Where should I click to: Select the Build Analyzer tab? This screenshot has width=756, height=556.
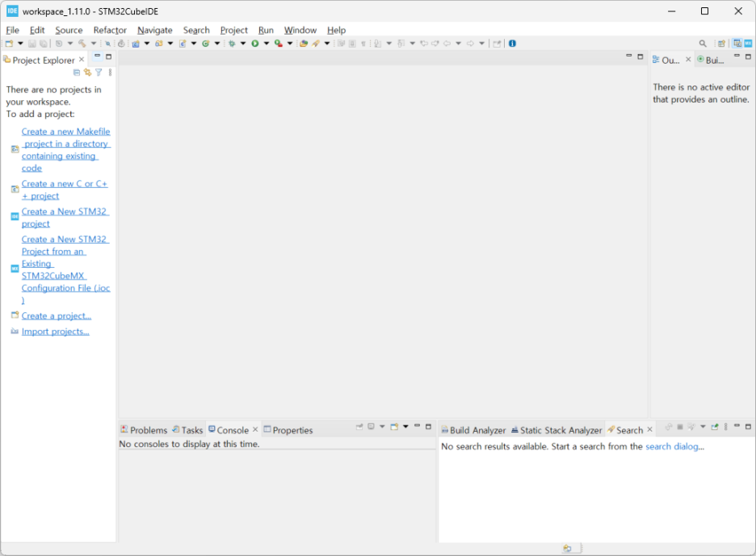(473, 430)
